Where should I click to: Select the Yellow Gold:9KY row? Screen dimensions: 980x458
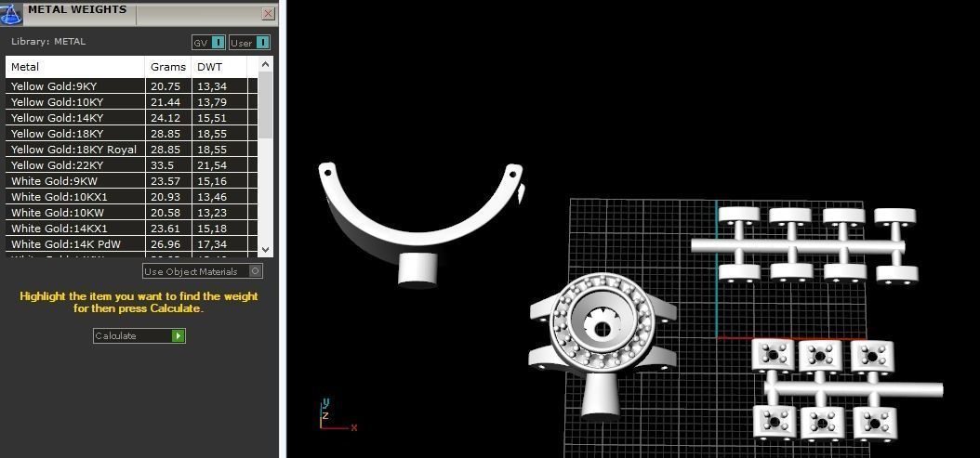131,86
